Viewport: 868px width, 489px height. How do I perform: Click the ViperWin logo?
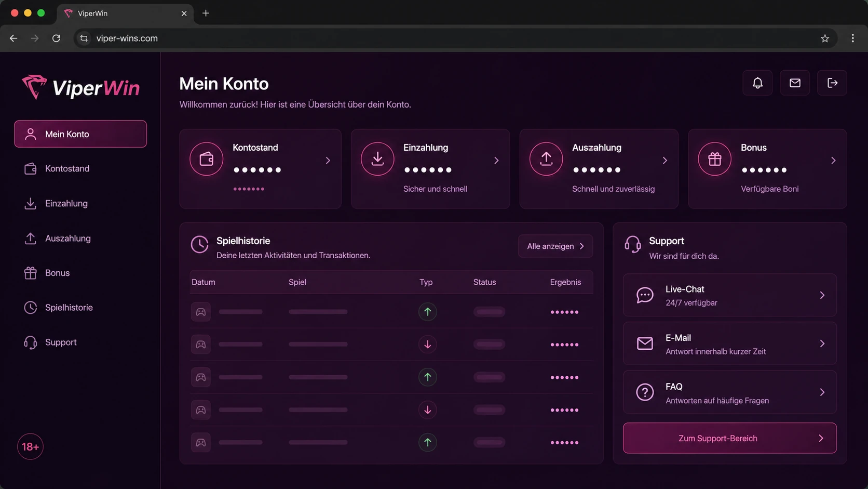(x=81, y=87)
